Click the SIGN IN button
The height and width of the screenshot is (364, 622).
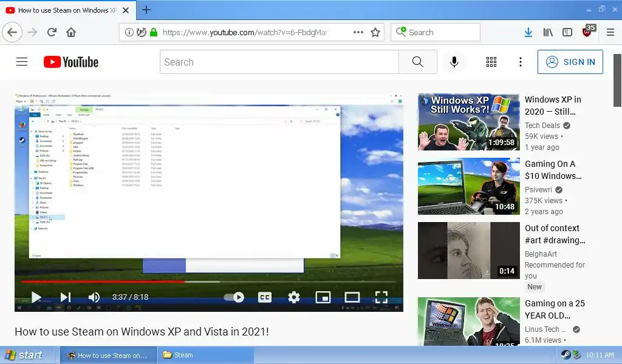click(570, 62)
